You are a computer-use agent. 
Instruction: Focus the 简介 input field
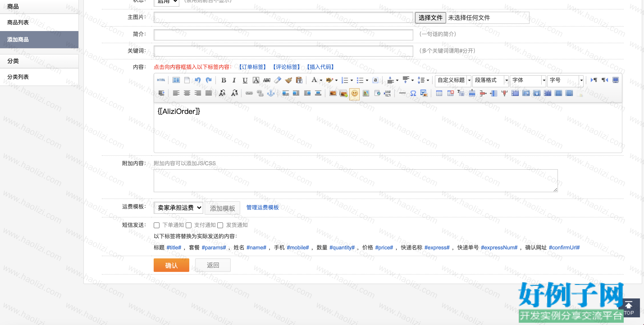pos(283,35)
